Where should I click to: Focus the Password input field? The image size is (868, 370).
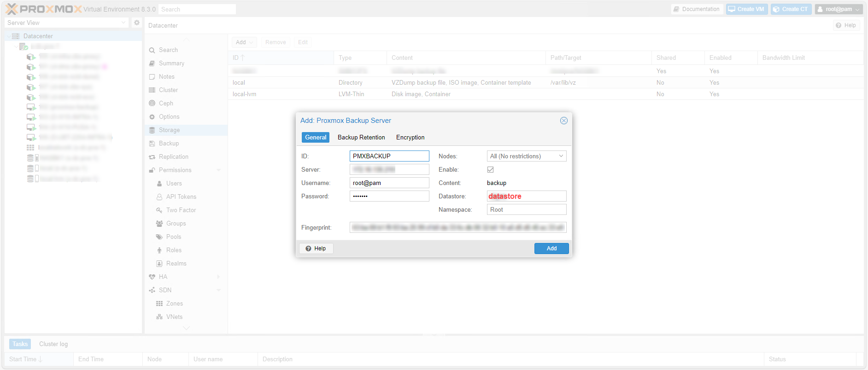(x=389, y=196)
